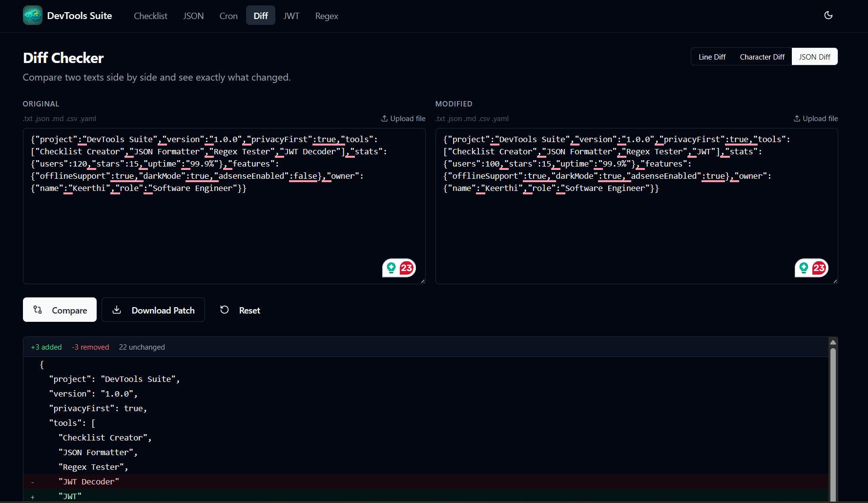Viewport: 868px width, 503px height.
Task: Open the JSON tab
Action: click(193, 16)
